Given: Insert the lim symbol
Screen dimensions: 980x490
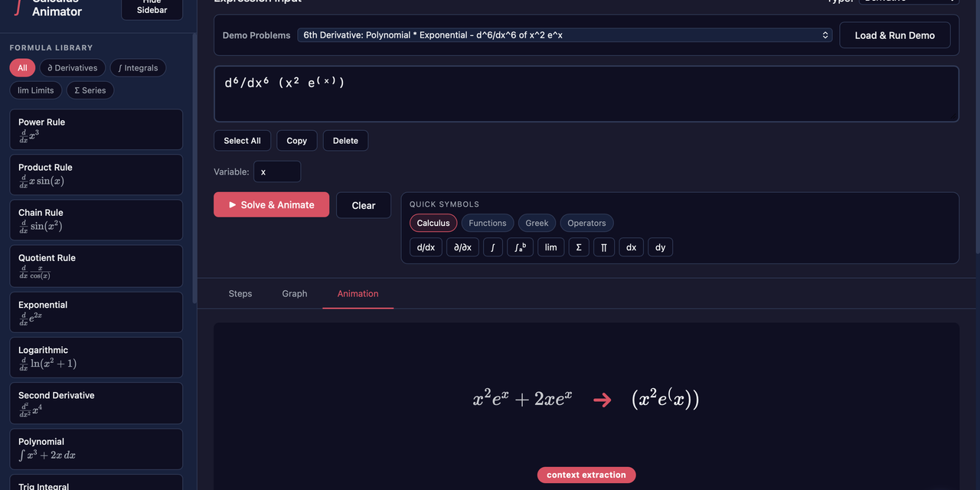Looking at the screenshot, I should tap(551, 247).
